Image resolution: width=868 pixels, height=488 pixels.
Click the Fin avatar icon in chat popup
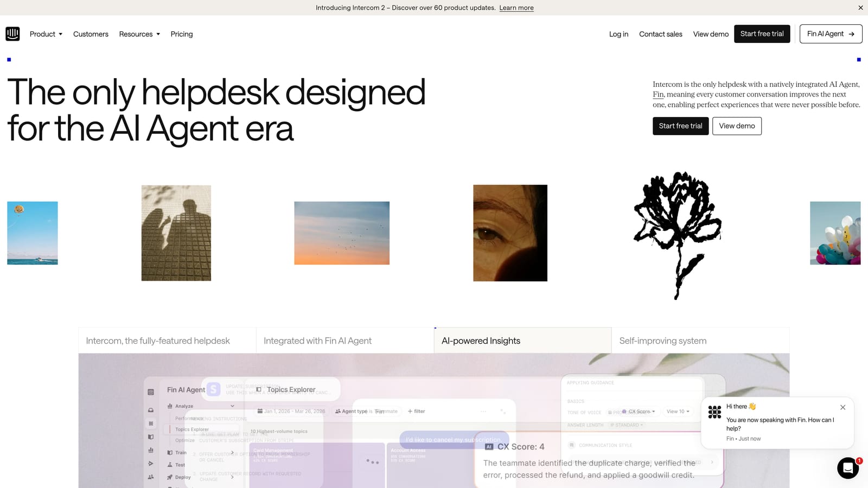point(714,412)
